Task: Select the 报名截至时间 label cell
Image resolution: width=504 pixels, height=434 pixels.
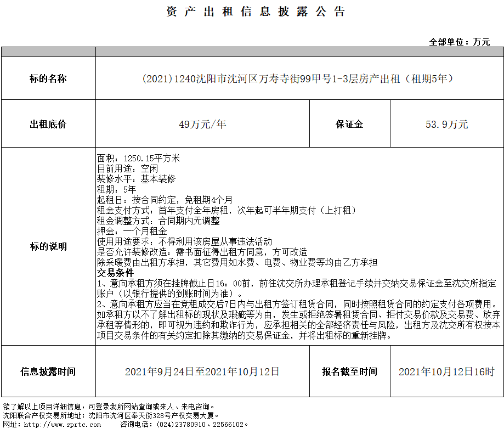Action: tap(349, 371)
